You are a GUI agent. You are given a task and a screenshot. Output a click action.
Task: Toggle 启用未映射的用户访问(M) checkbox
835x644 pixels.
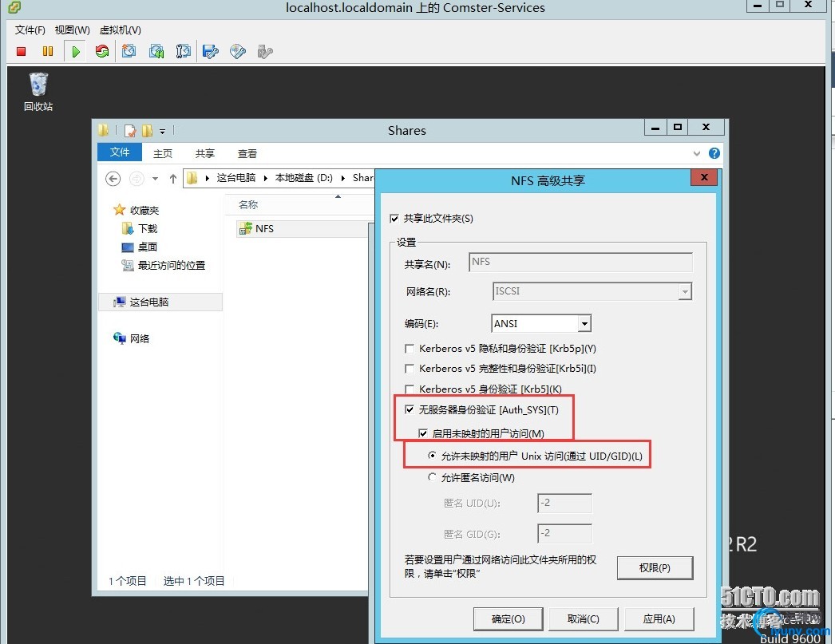pos(423,433)
